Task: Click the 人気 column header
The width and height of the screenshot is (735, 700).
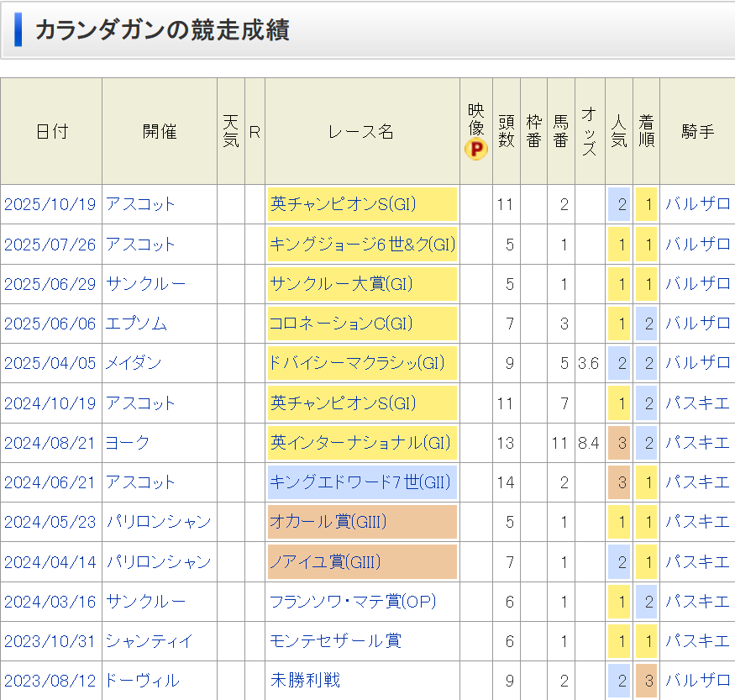Action: 619,131
